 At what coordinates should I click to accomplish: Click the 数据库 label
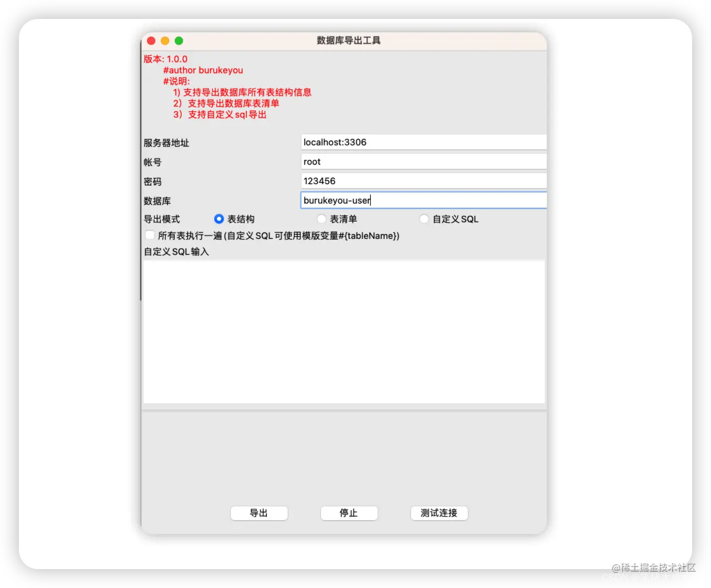click(x=157, y=201)
